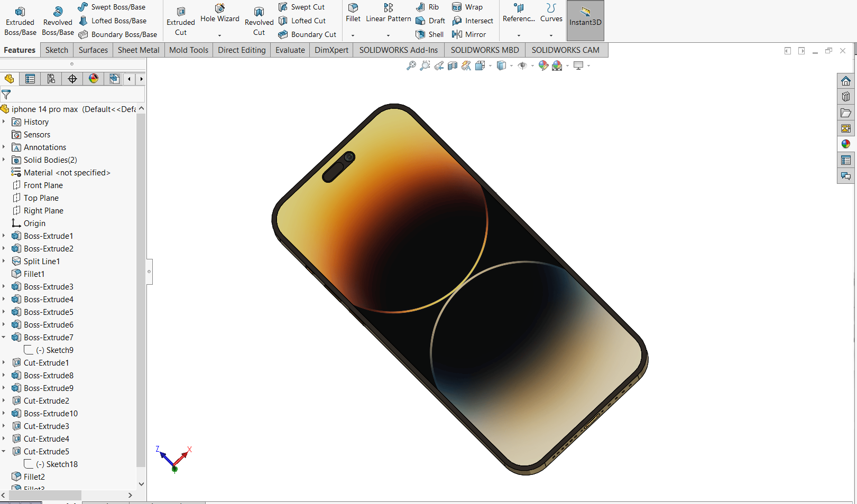The width and height of the screenshot is (857, 504).
Task: Switch to the Surfaces tab
Action: [x=93, y=50]
